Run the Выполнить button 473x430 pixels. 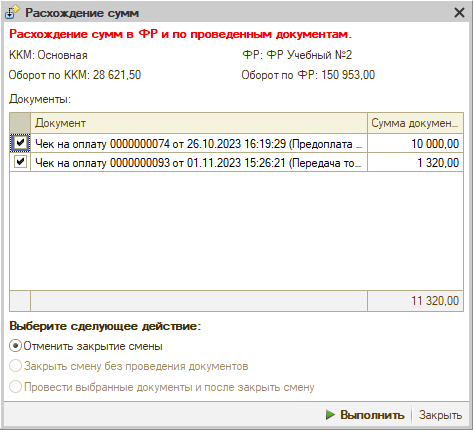365,415
